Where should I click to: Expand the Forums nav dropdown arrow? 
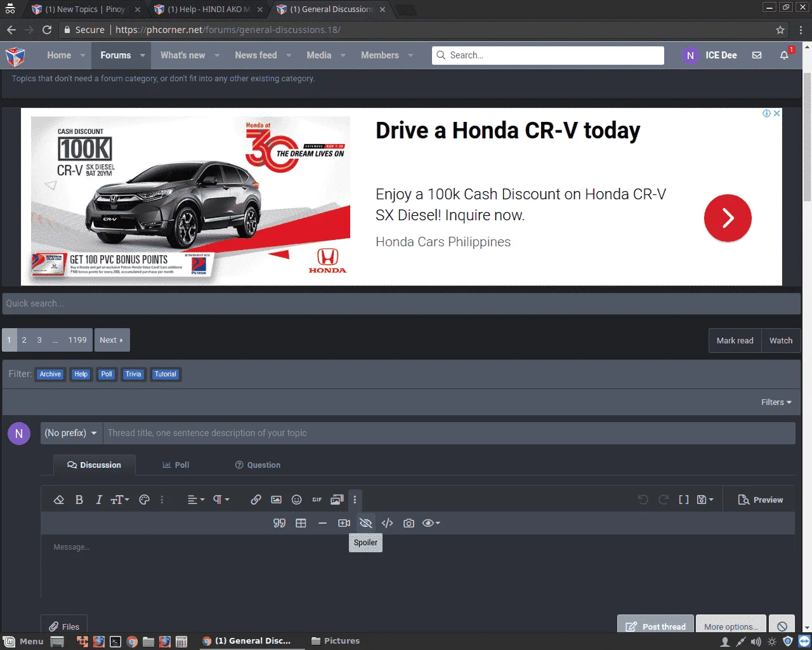coord(143,55)
